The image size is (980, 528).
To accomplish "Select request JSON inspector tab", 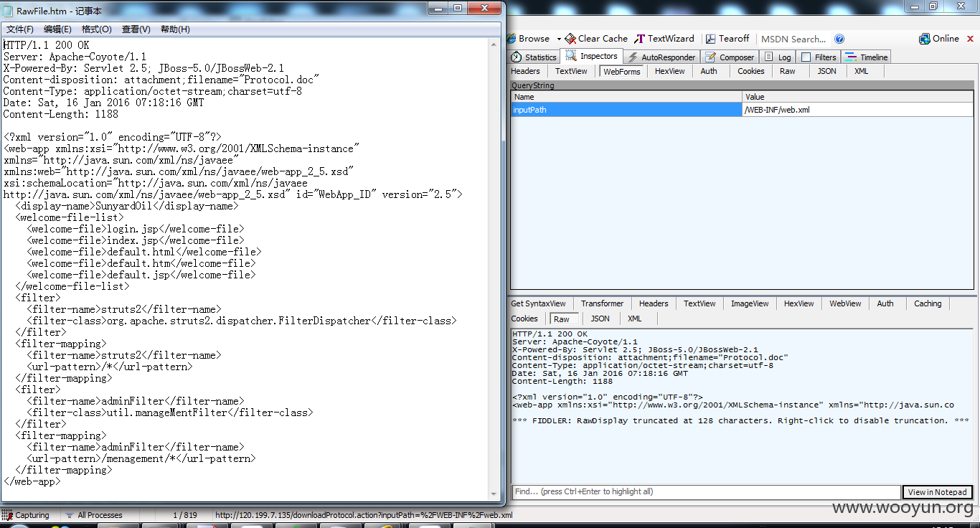I will (826, 71).
